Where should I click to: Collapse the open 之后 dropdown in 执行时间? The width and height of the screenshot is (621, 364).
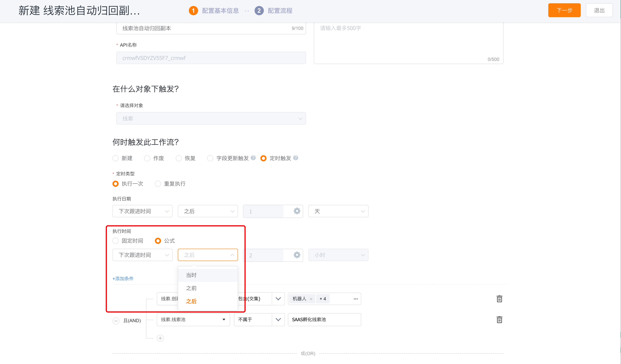208,255
